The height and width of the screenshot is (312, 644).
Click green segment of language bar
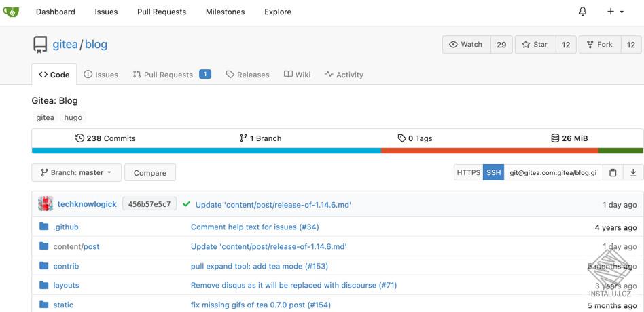[x=621, y=151]
